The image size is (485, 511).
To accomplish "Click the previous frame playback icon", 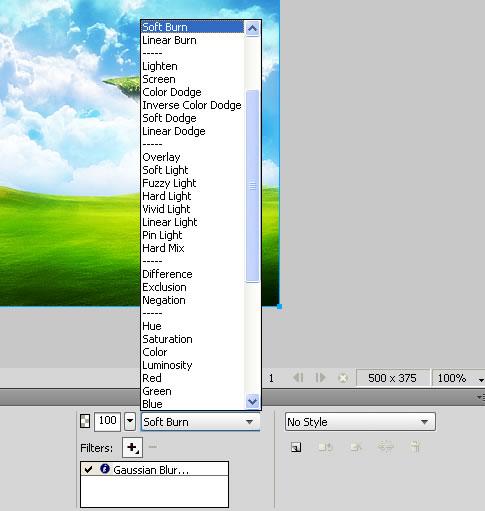I will (x=298, y=378).
